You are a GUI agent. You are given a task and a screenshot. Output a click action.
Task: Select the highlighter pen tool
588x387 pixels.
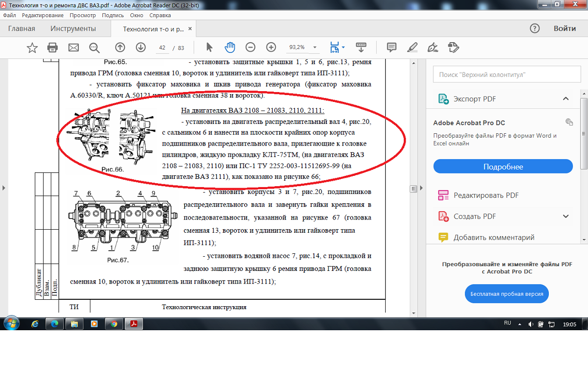[x=412, y=48]
